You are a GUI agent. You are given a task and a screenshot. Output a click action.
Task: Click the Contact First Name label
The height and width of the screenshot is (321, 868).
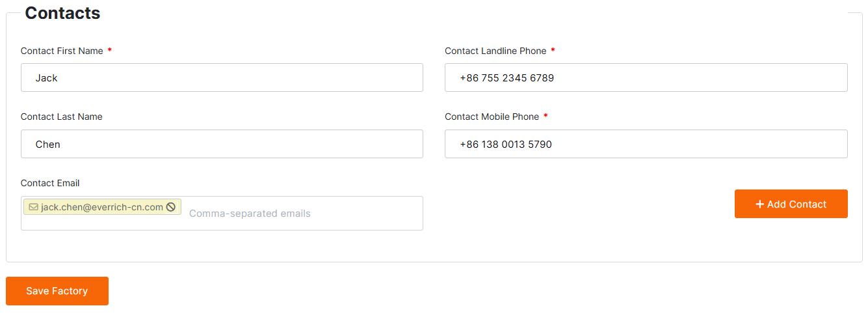pos(62,51)
